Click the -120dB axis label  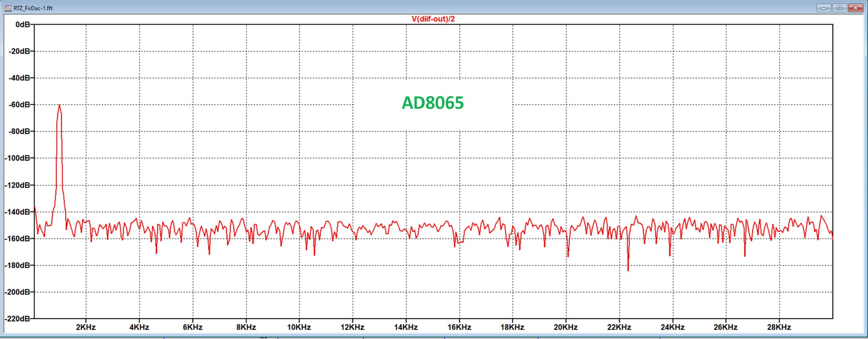tap(17, 185)
